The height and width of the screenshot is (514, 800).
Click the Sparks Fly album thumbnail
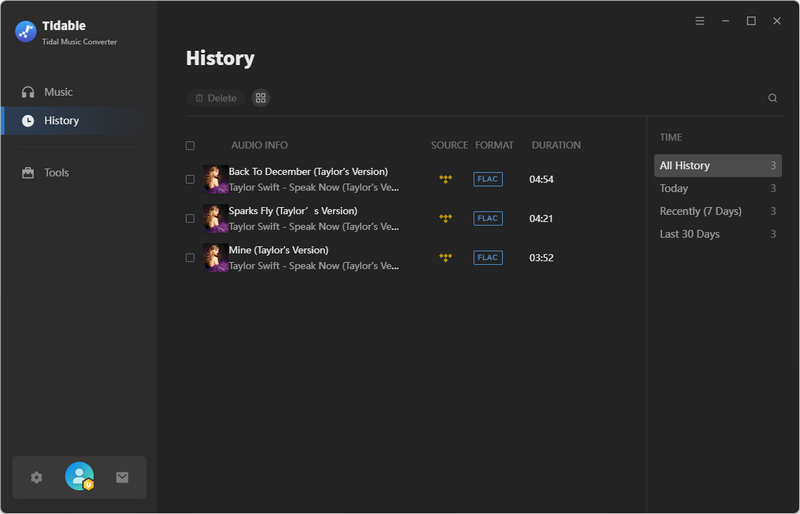(x=215, y=218)
